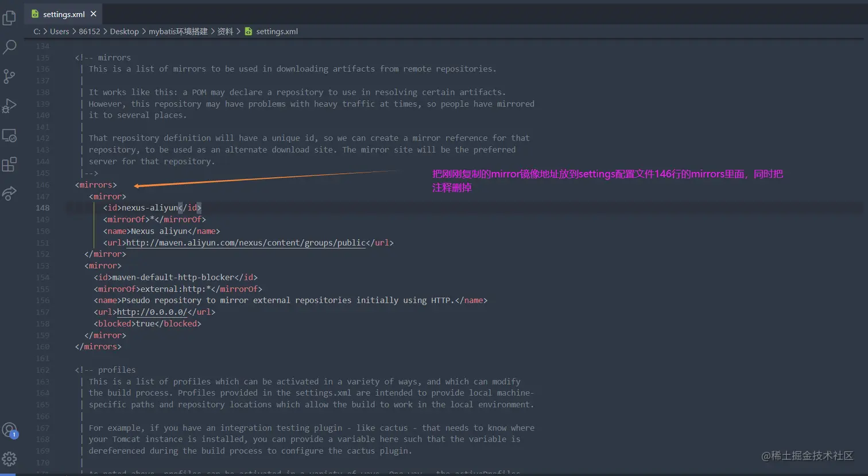
Task: Open the Source Control view
Action: (9, 76)
